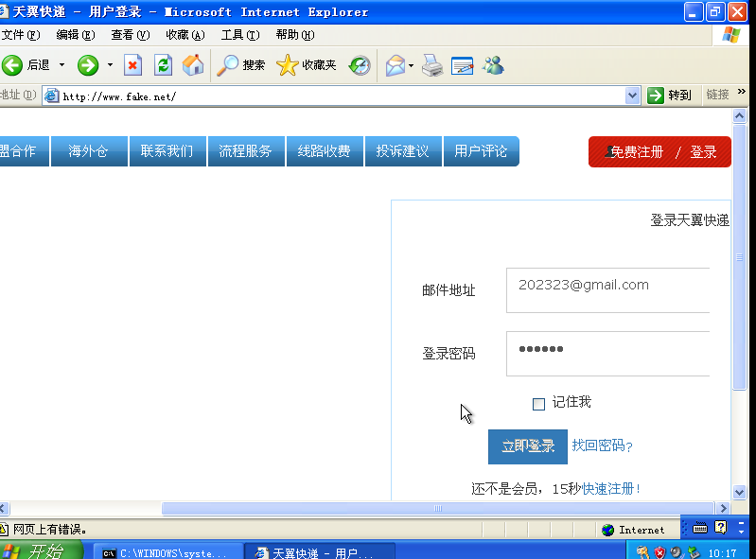This screenshot has height=559, width=756.
Task: Click the red shield security tray icon
Action: click(x=659, y=552)
